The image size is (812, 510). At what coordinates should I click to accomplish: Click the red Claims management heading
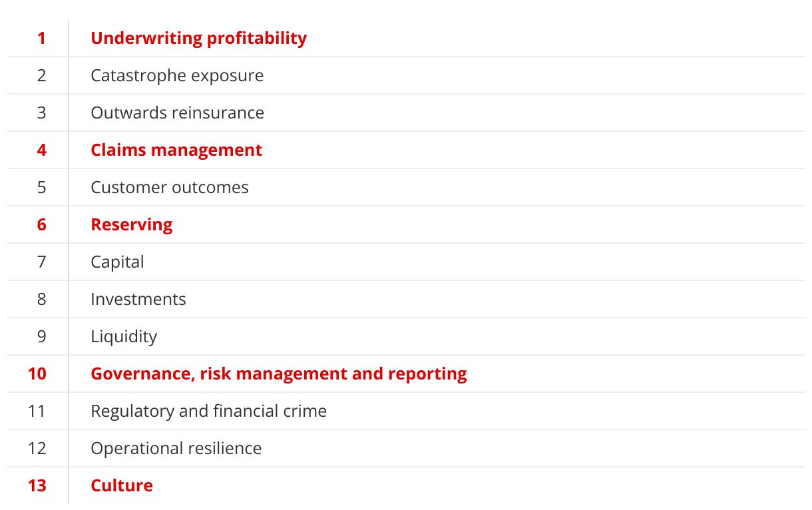click(176, 150)
